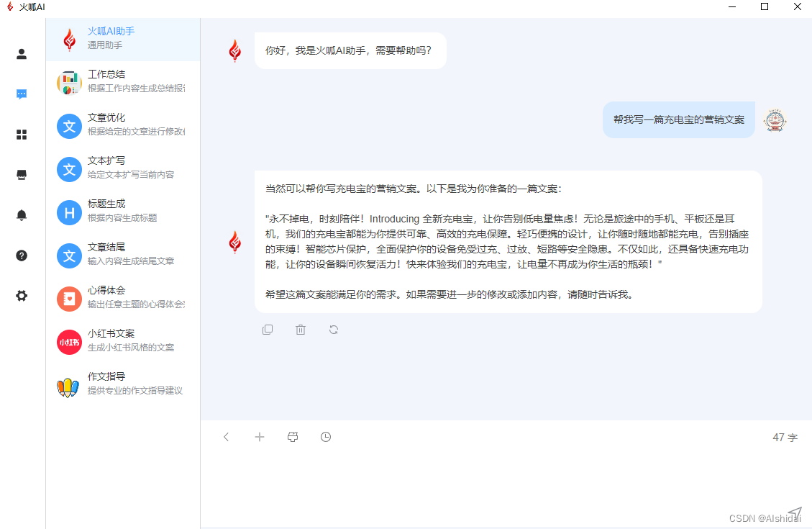812x529 pixels.
Task: Click the 心得体会 notebook icon
Action: pyautogui.click(x=69, y=299)
